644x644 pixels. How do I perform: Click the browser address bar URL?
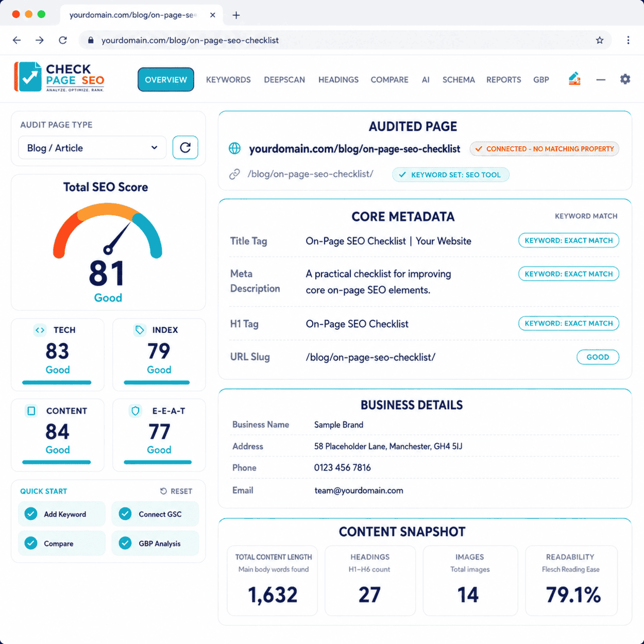tap(190, 40)
